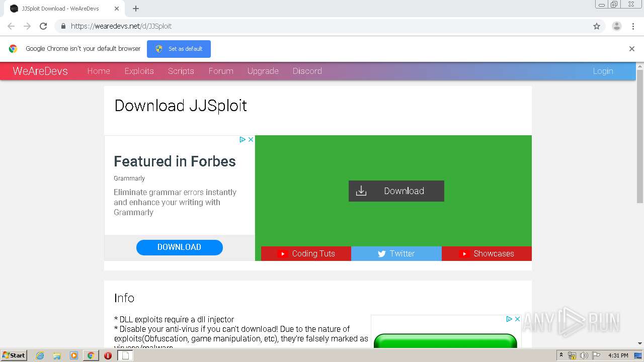The height and width of the screenshot is (362, 644).
Task: Click the padlock site info icon
Action: pos(63,26)
